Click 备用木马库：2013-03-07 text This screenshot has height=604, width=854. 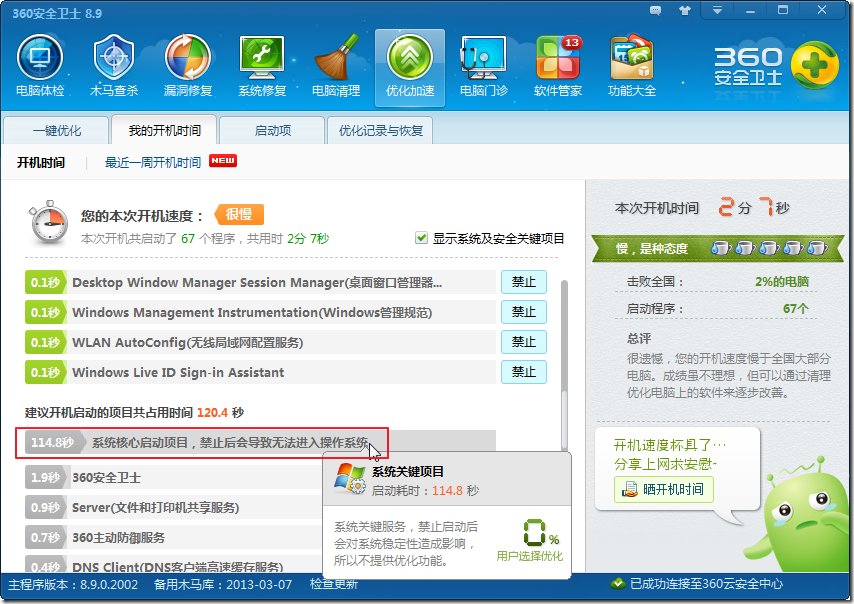[x=223, y=584]
